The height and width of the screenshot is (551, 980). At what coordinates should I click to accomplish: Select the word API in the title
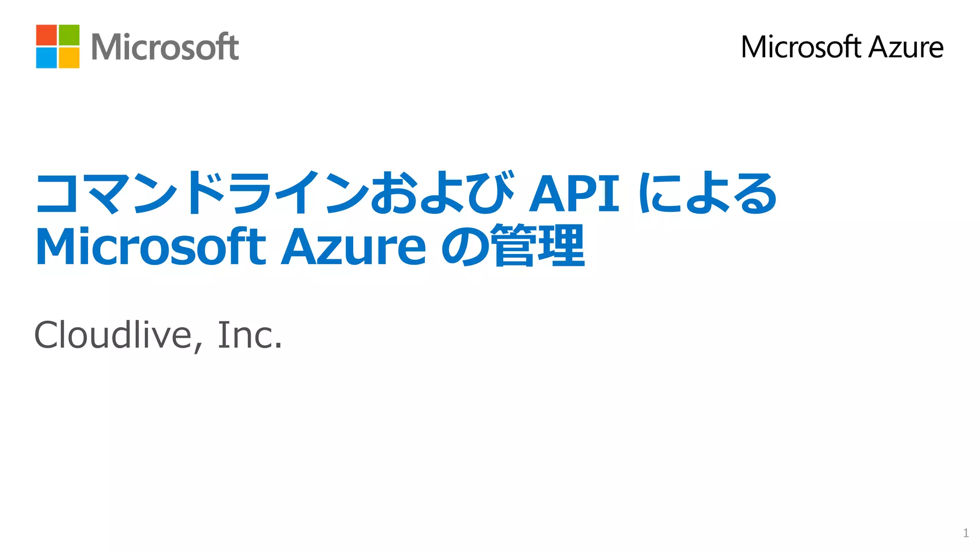574,193
